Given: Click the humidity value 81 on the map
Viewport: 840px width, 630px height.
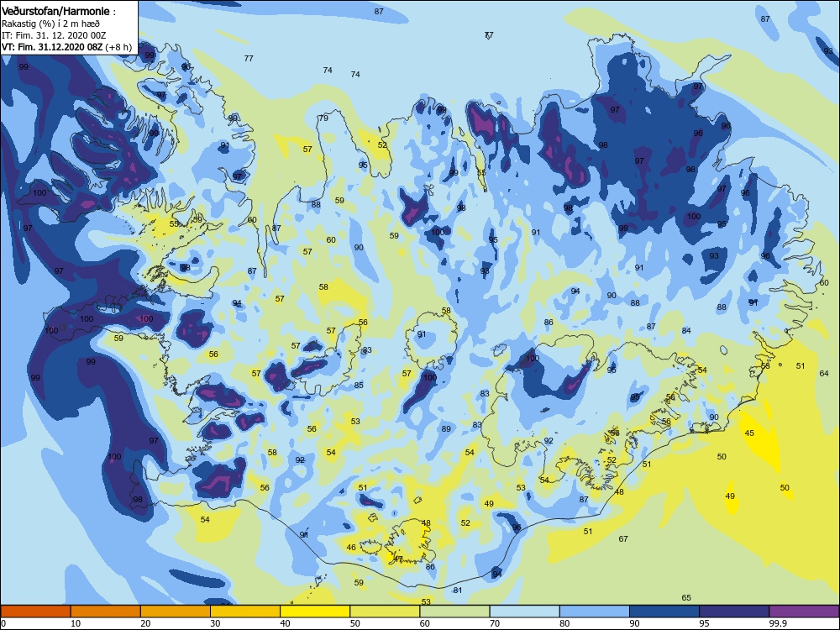Looking at the screenshot, I should (458, 591).
